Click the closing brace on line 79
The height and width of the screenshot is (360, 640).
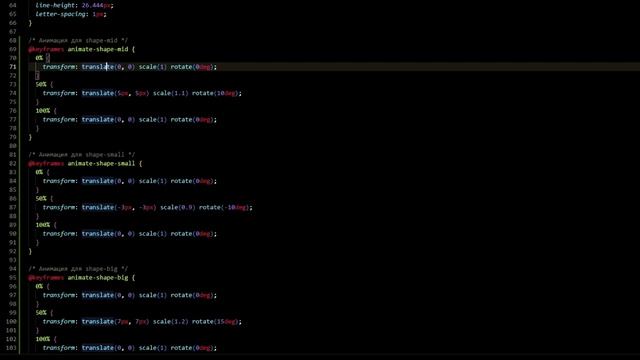[30, 137]
